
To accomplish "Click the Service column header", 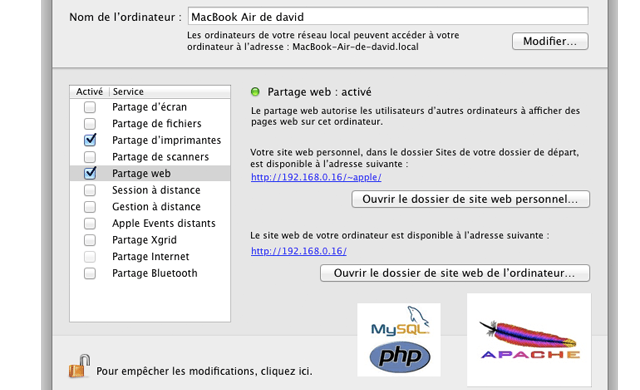I will [170, 92].
